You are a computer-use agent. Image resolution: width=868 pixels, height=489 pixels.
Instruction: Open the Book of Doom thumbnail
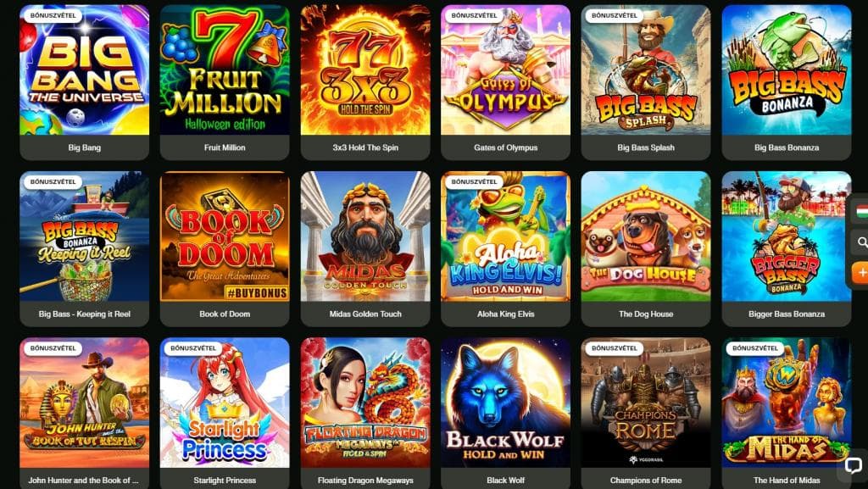click(x=225, y=236)
